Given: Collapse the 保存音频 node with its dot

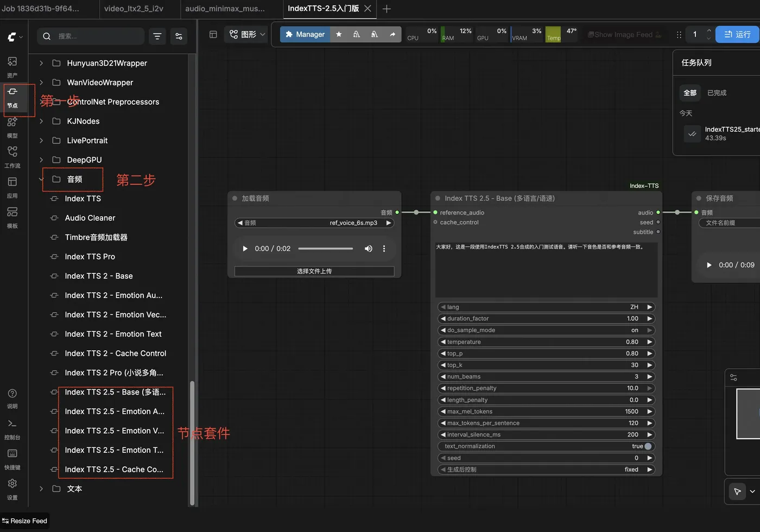Looking at the screenshot, I should point(699,198).
